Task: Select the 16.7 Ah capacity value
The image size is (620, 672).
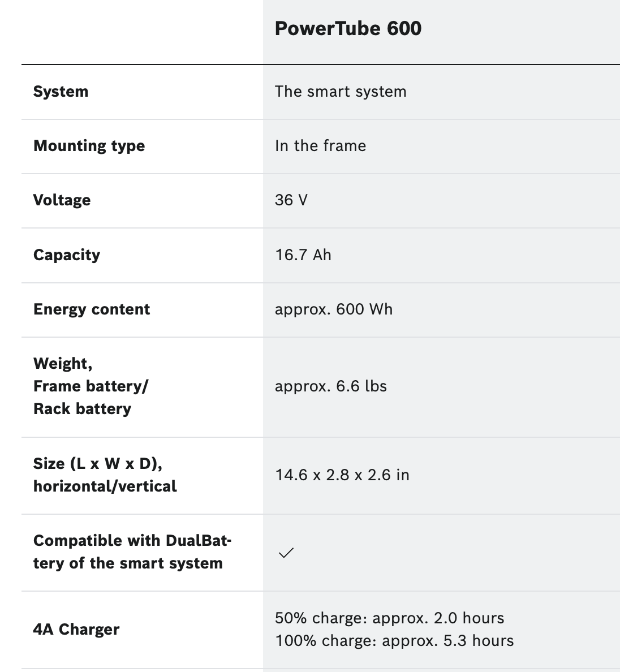Action: tap(303, 255)
